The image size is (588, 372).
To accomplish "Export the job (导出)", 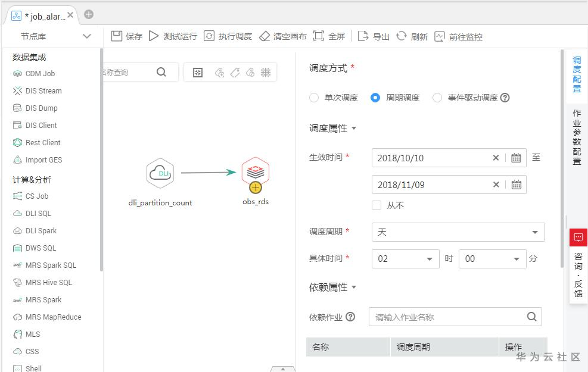I will coord(374,36).
